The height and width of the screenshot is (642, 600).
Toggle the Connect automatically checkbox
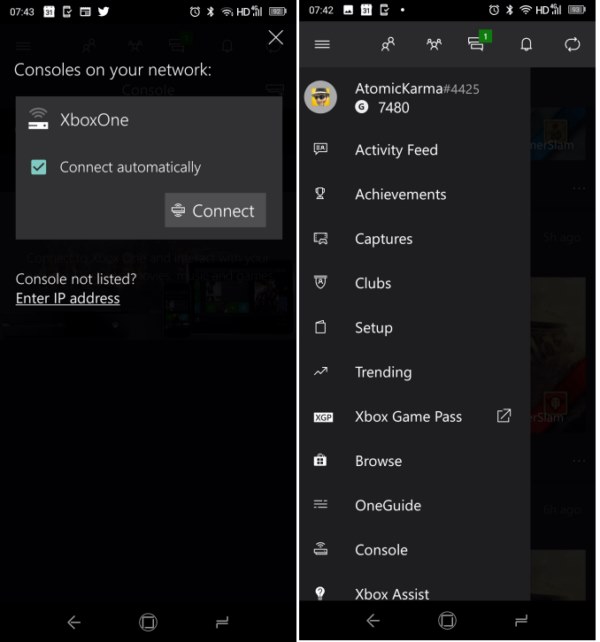point(38,167)
